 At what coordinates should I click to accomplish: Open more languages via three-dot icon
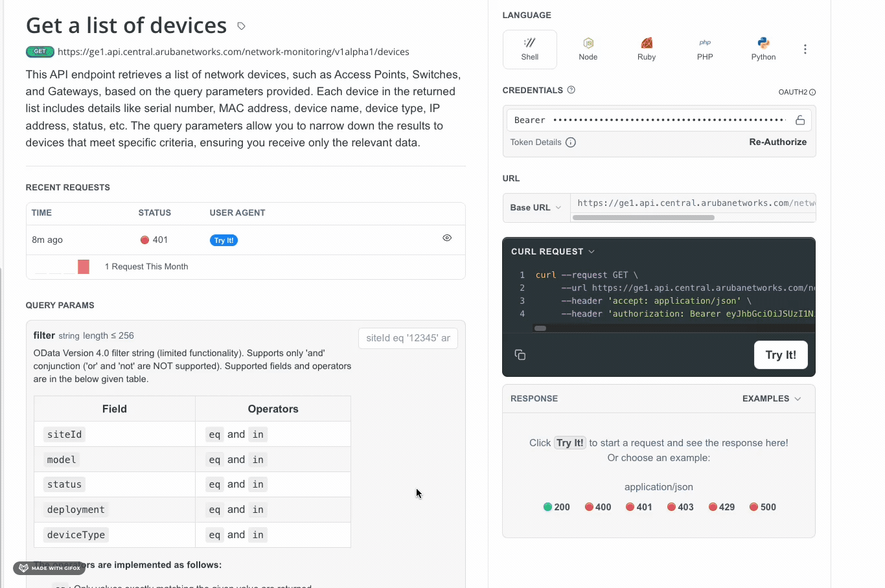(x=805, y=49)
